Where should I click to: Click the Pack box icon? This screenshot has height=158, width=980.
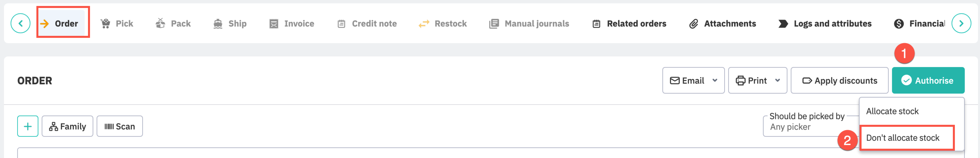pyautogui.click(x=160, y=24)
